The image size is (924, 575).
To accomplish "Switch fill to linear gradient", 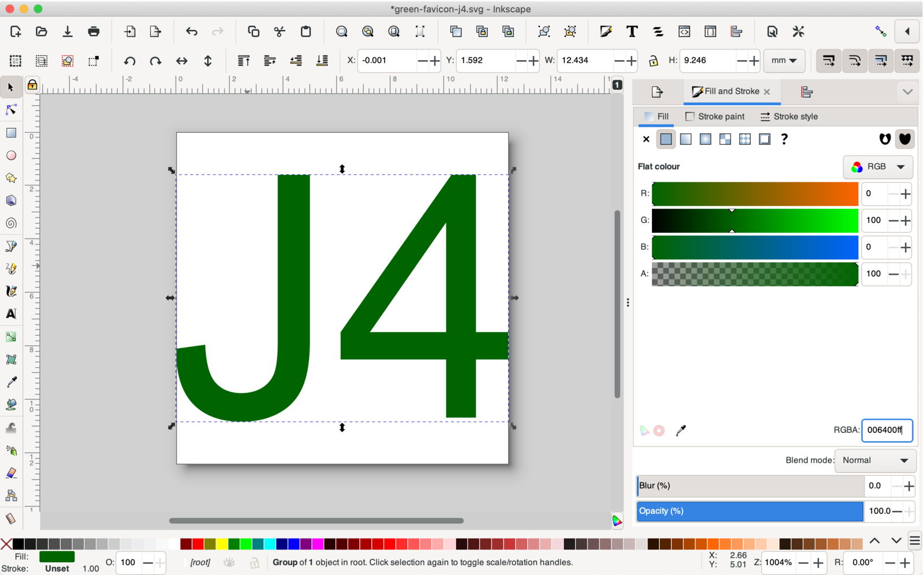I will pos(685,139).
